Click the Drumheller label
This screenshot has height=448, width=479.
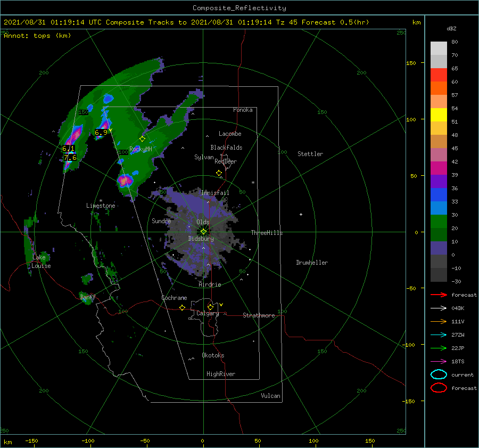(312, 263)
